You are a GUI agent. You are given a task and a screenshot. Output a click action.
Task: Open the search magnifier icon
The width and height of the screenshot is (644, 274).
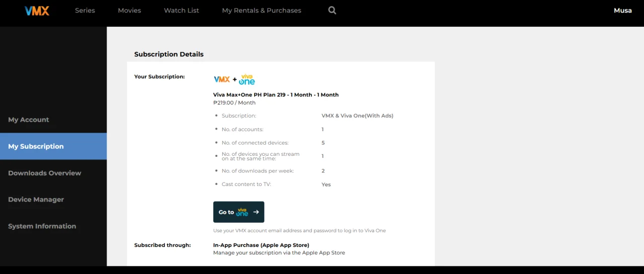click(x=332, y=10)
